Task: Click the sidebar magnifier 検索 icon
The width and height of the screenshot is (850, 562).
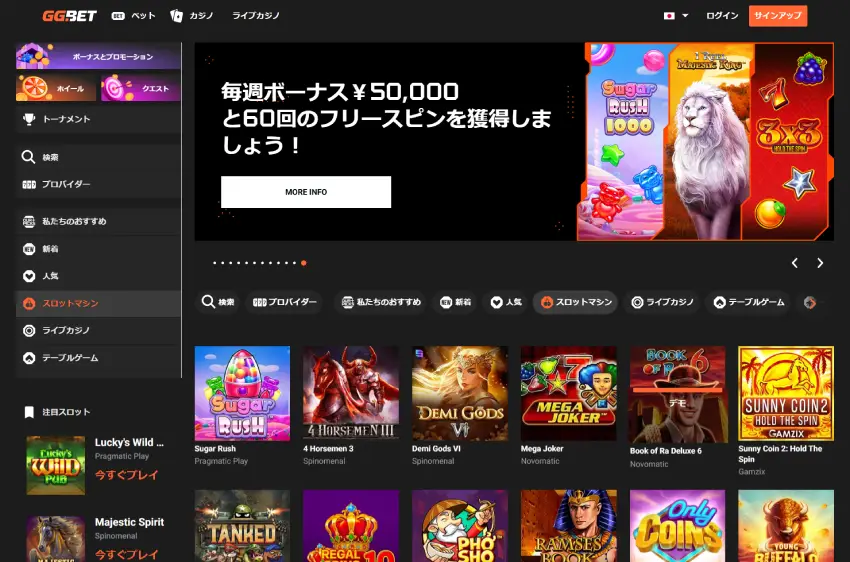Action: (28, 157)
